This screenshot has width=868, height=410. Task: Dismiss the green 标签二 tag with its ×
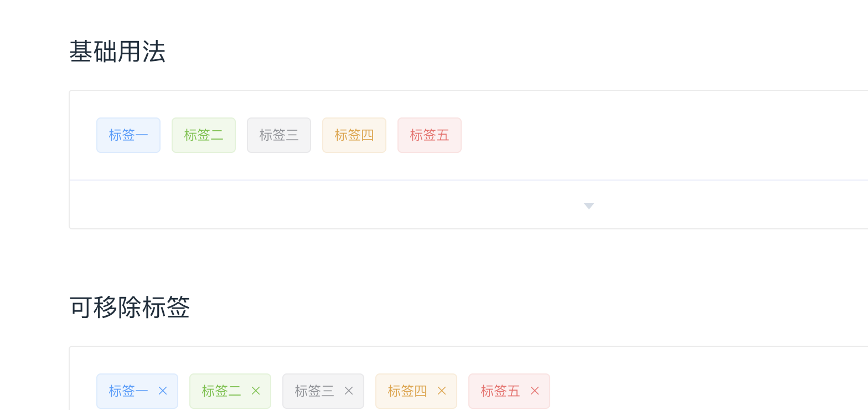[255, 391]
